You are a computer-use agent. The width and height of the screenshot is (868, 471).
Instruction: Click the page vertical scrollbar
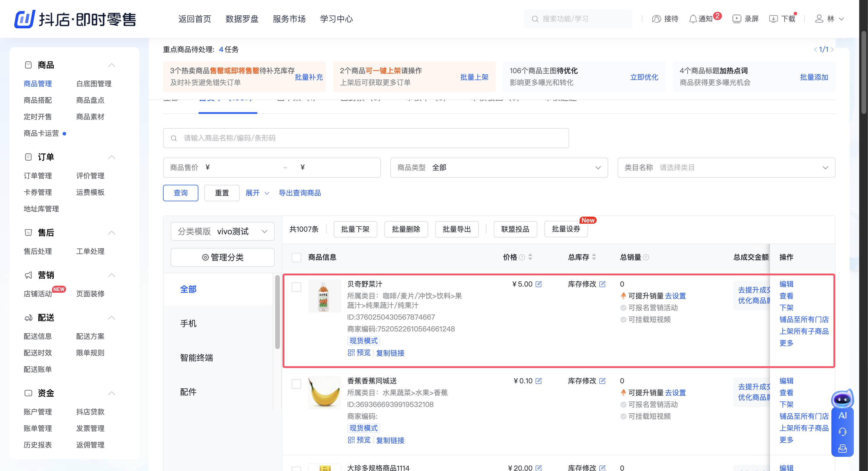[863, 72]
